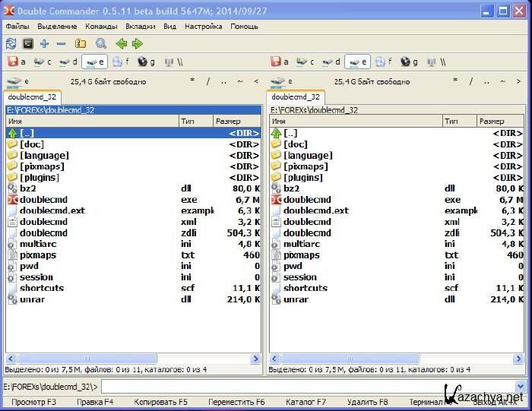Click the green forward arrow icon
The width and height of the screenshot is (532, 411).
tap(137, 44)
